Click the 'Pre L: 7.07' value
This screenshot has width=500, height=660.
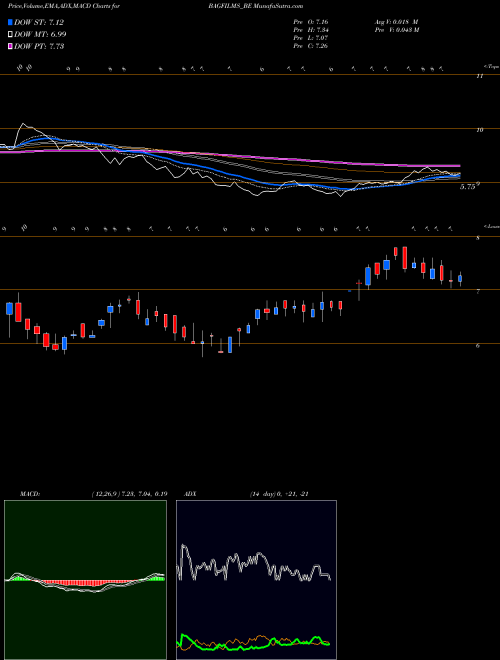[311, 38]
